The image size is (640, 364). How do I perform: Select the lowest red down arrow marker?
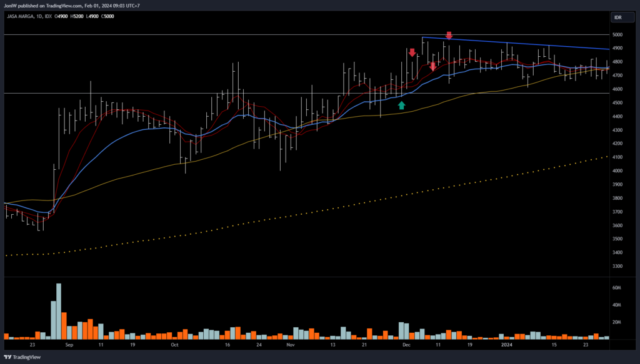432,66
